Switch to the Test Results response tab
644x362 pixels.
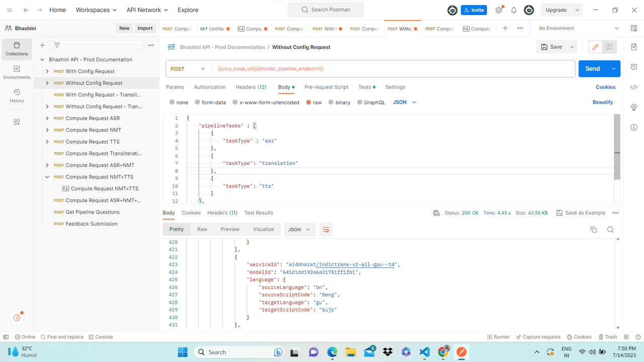pos(259,213)
